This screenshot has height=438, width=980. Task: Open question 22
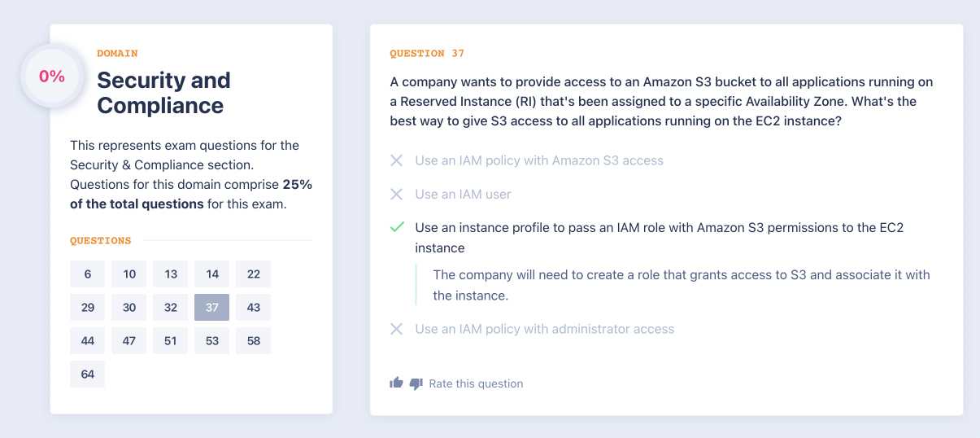[x=254, y=274]
